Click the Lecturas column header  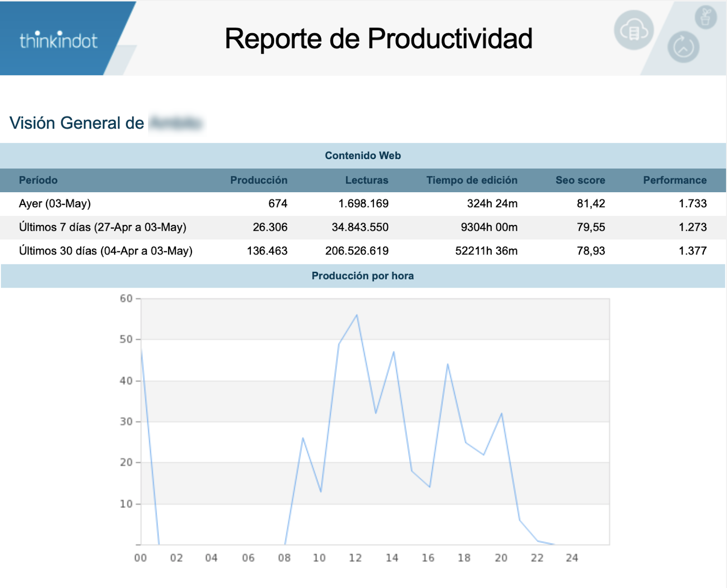[x=366, y=180]
